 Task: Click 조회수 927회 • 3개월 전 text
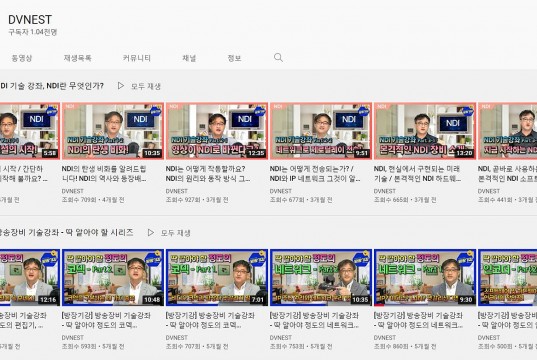(x=197, y=200)
